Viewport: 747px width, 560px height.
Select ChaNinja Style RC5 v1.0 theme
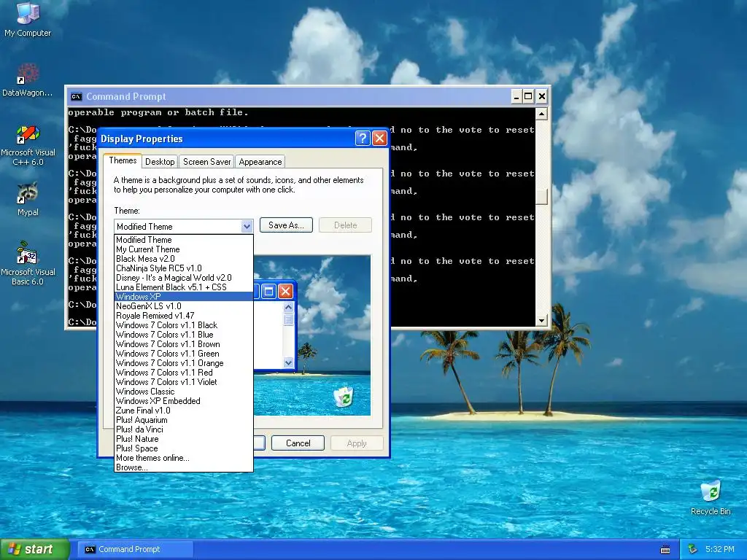(x=184, y=268)
